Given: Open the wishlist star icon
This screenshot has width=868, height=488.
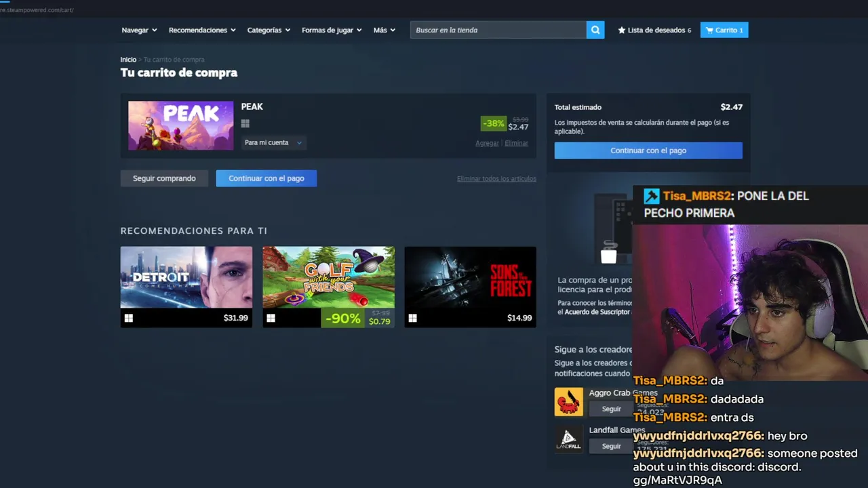Looking at the screenshot, I should tap(621, 30).
